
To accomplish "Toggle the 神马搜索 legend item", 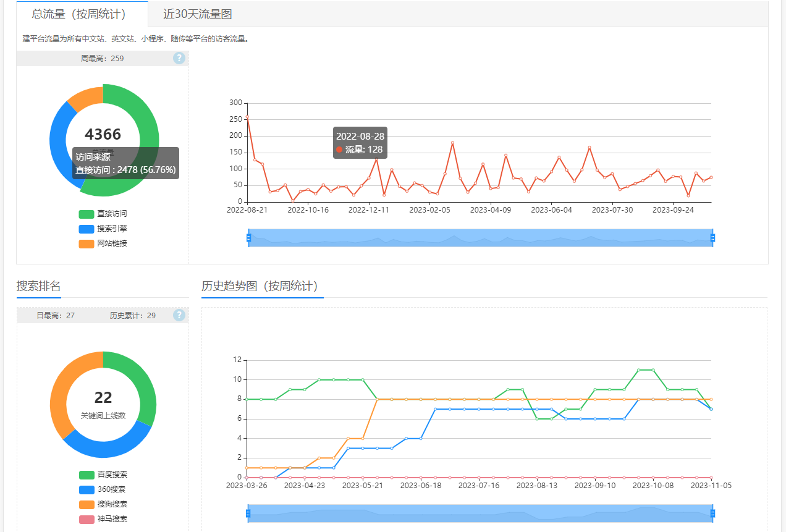I will pyautogui.click(x=103, y=519).
